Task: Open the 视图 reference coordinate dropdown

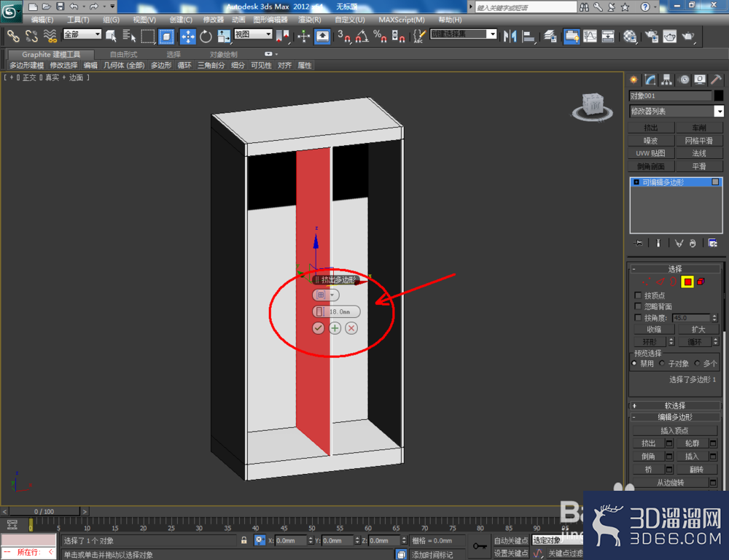Action: point(253,34)
